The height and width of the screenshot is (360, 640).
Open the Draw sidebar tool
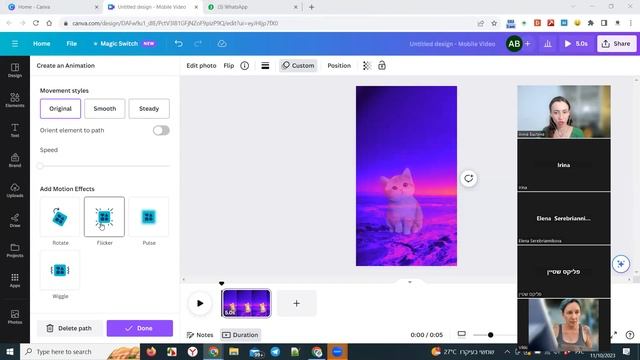[x=15, y=220]
